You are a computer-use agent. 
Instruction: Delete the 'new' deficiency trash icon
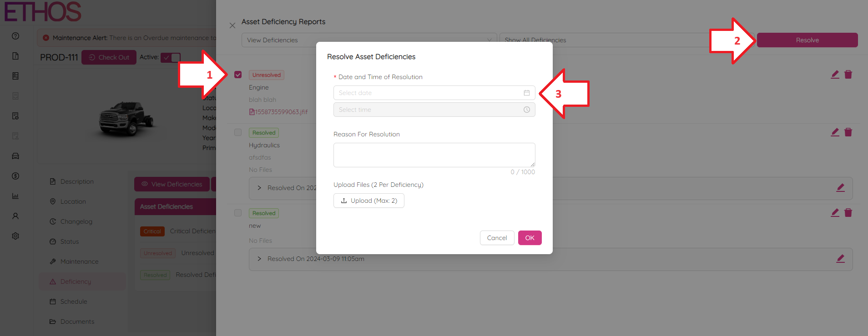(x=848, y=213)
